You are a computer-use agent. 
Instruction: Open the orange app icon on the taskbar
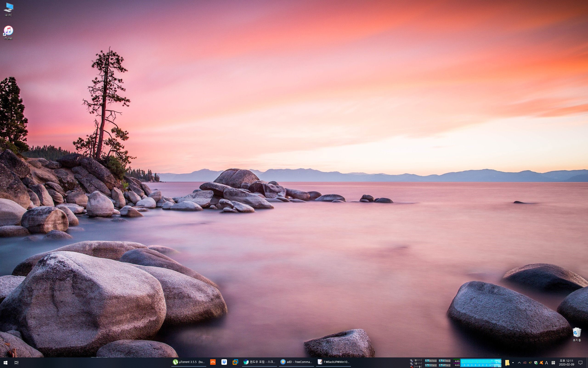point(213,362)
